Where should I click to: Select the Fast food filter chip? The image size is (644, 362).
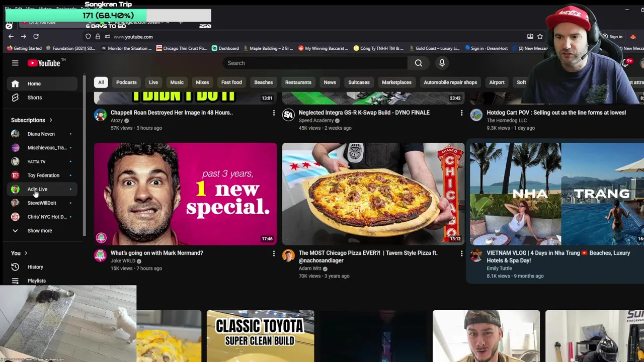click(x=231, y=82)
